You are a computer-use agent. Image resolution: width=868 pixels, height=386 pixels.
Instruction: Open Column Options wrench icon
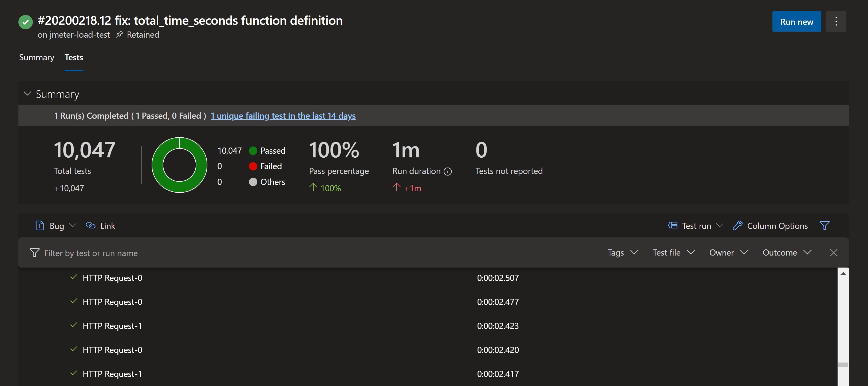[x=737, y=225]
